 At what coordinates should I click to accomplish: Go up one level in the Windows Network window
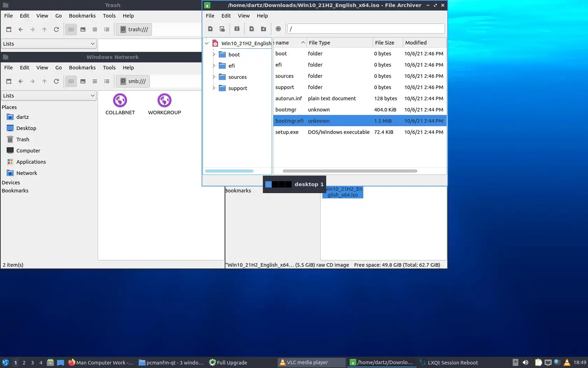pyautogui.click(x=44, y=82)
